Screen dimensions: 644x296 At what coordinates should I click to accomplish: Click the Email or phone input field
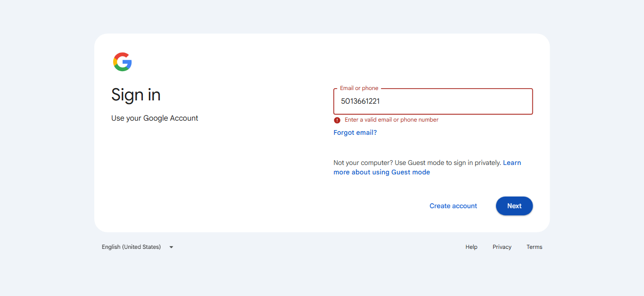(x=433, y=101)
